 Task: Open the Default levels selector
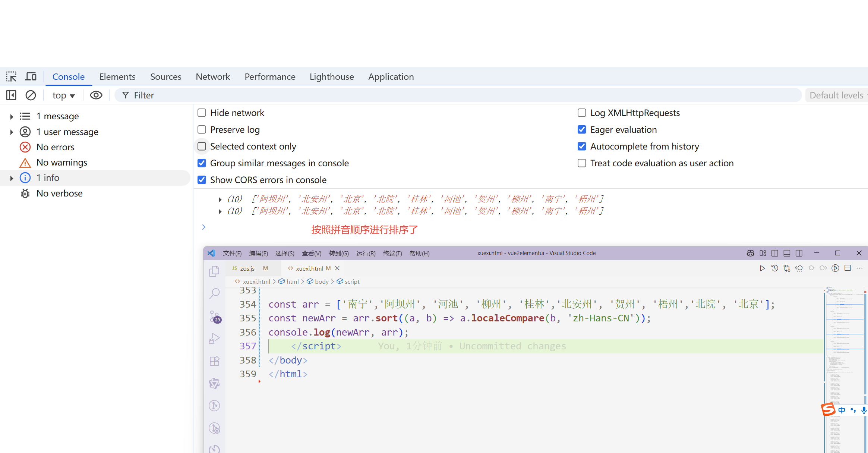[x=837, y=95]
